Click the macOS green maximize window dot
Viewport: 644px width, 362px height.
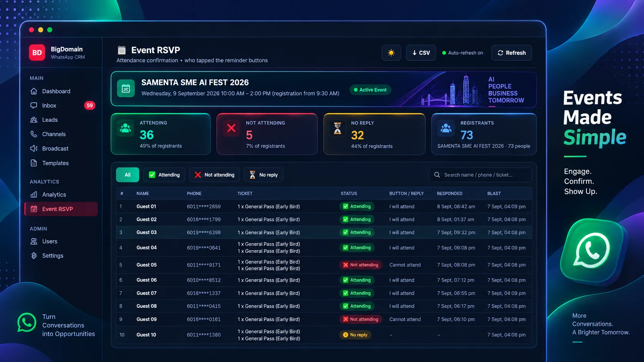pyautogui.click(x=50, y=30)
